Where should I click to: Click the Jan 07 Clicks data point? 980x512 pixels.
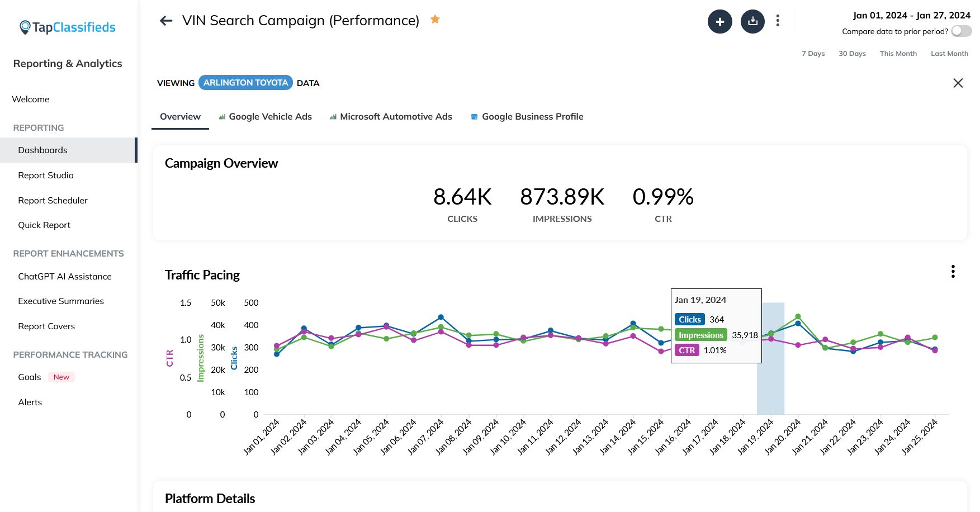pyautogui.click(x=441, y=317)
